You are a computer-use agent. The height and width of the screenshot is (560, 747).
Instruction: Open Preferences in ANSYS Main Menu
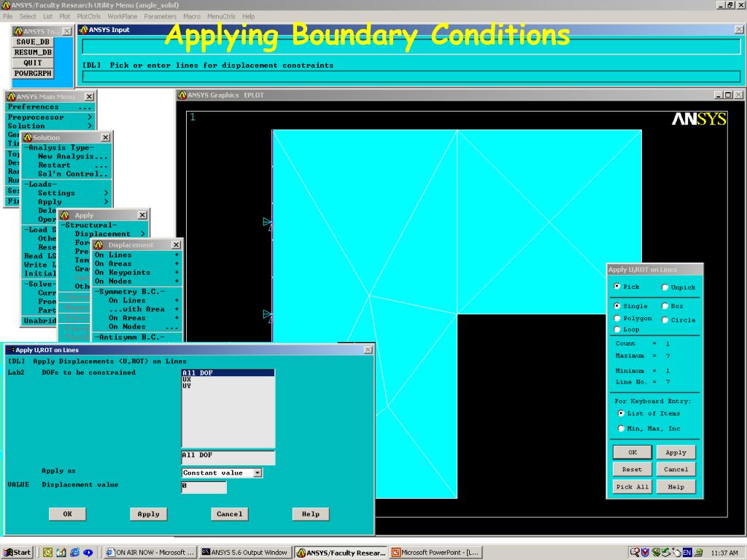click(x=50, y=107)
